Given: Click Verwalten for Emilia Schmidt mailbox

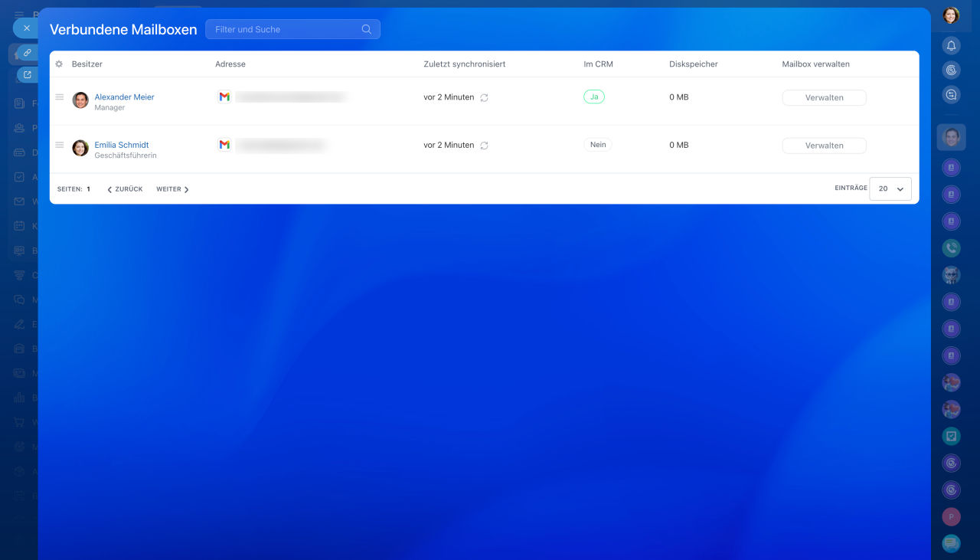Looking at the screenshot, I should point(824,146).
